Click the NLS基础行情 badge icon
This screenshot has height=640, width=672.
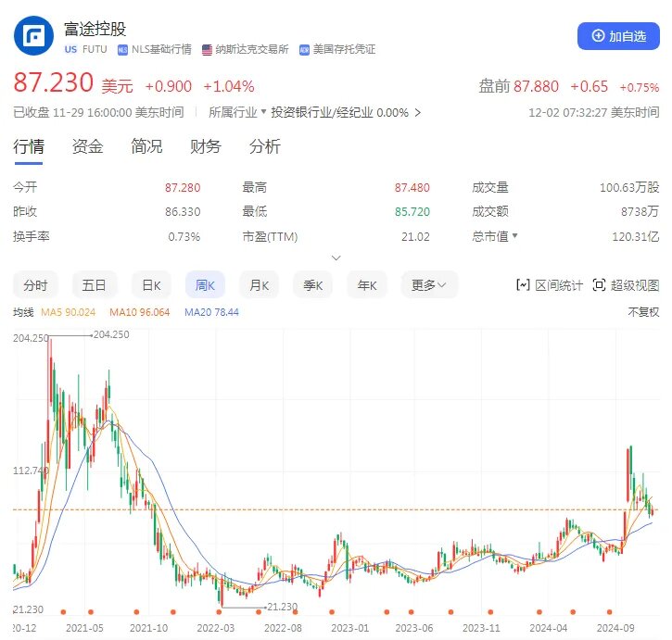(122, 50)
